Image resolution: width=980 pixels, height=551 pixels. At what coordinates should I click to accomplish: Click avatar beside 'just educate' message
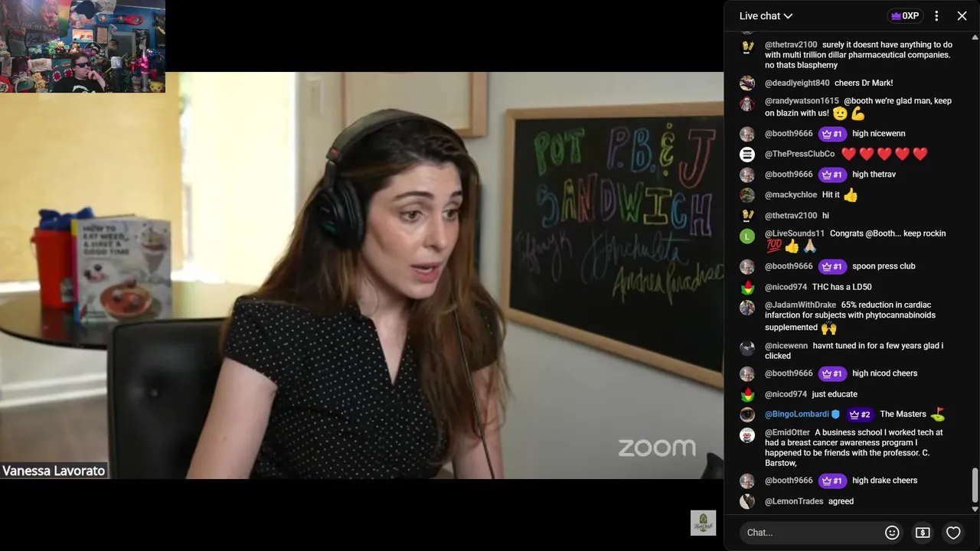[x=747, y=395]
